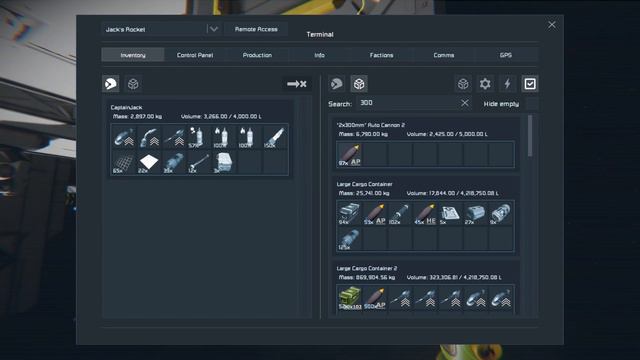Select the elite grinder in CaptainJack inventory

click(124, 137)
